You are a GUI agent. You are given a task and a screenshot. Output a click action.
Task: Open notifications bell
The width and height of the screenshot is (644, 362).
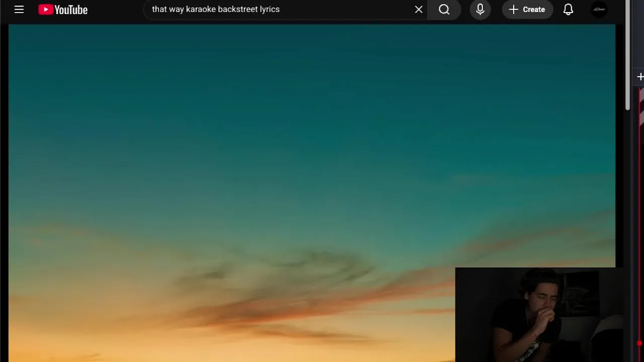pyautogui.click(x=568, y=10)
